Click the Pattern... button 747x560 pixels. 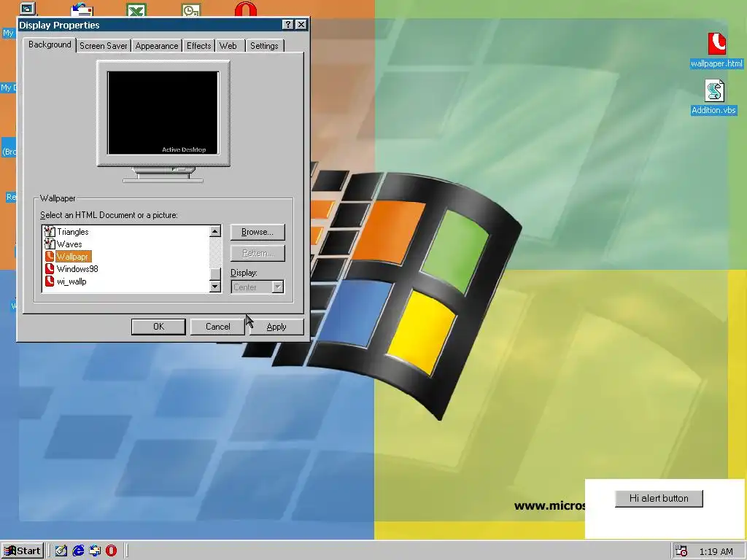coord(258,253)
